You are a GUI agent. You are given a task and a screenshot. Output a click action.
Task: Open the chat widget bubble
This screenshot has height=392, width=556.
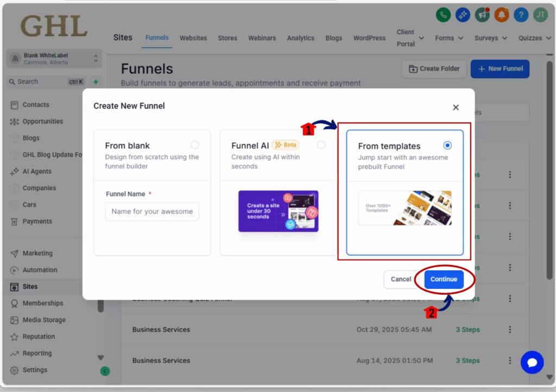tap(532, 362)
